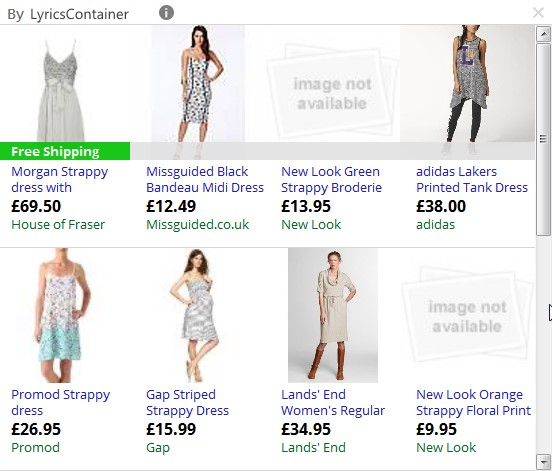
Task: Open the Promod Strappy dress link
Action: click(x=61, y=402)
